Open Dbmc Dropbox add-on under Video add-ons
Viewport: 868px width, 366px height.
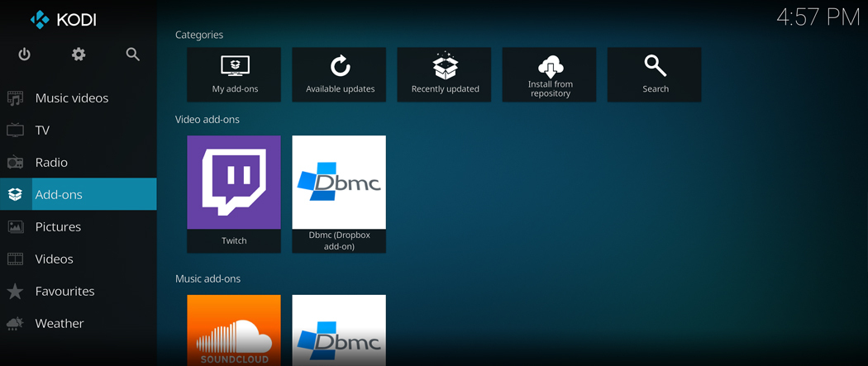(x=339, y=194)
